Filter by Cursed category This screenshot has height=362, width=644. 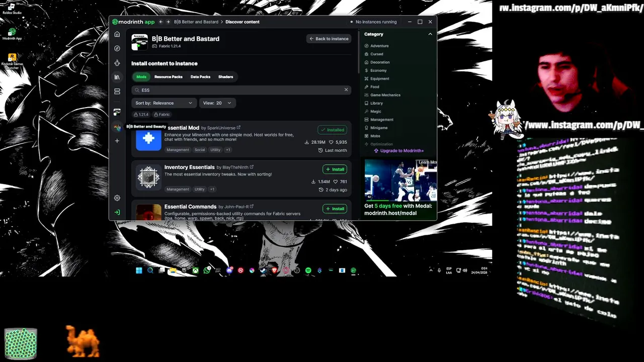[x=374, y=54]
